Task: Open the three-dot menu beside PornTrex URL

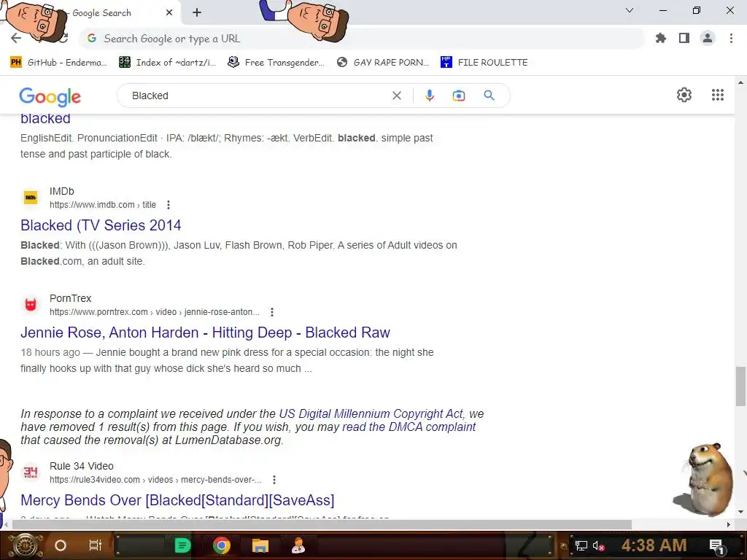Action: [272, 312]
